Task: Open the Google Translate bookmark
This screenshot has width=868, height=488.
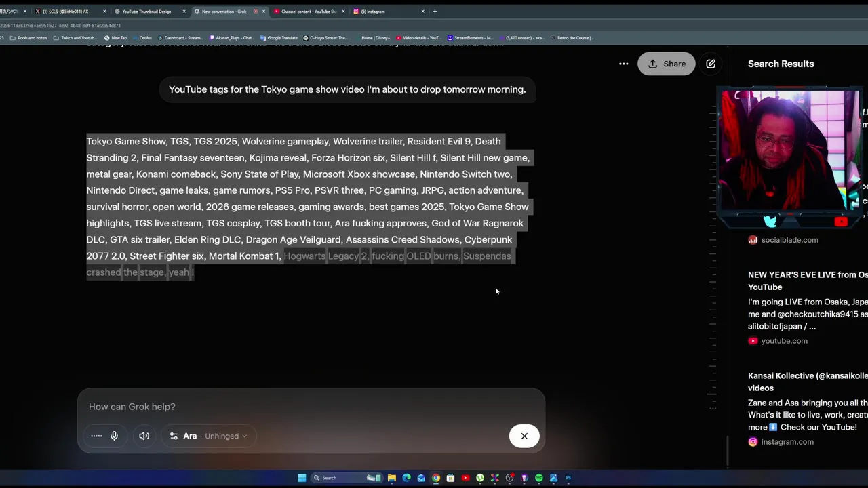Action: point(279,38)
